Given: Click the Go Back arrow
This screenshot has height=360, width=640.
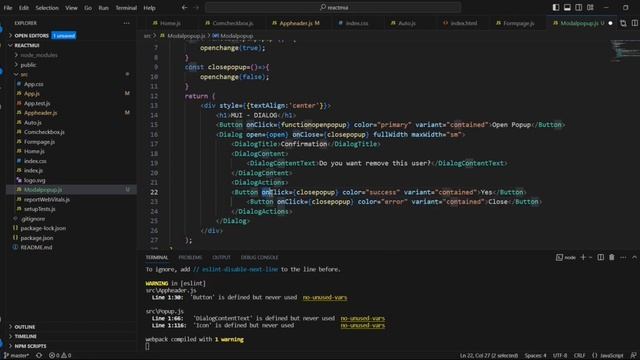Looking at the screenshot, I should 184,7.
